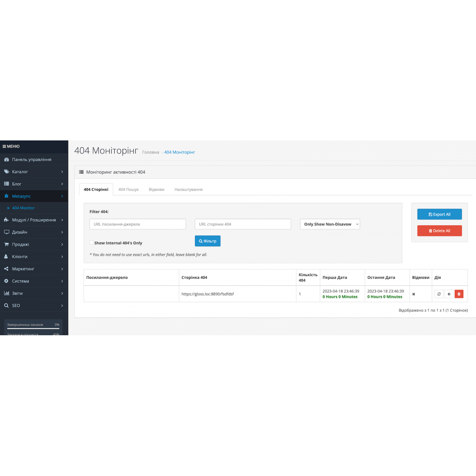Click the Metasync bug icon in the sidebar

click(6, 196)
